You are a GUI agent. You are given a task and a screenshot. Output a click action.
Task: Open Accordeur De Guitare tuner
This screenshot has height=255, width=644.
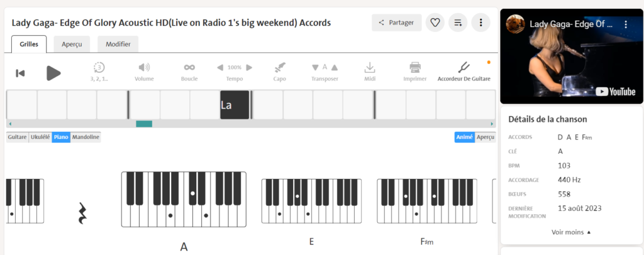[464, 68]
